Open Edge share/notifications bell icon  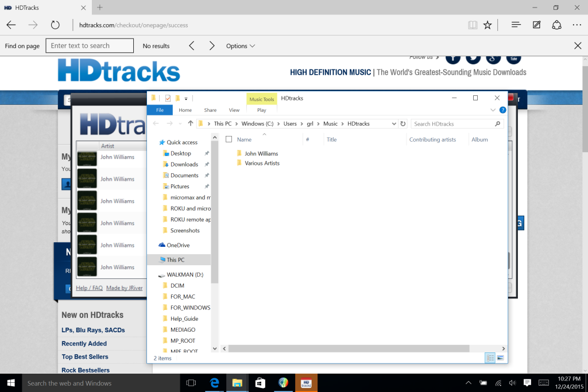tap(556, 25)
